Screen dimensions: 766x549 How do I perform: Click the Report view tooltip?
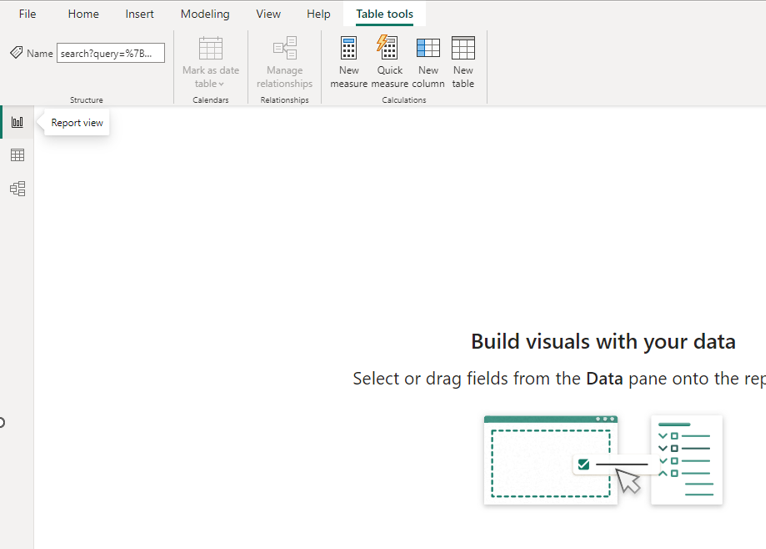(77, 123)
